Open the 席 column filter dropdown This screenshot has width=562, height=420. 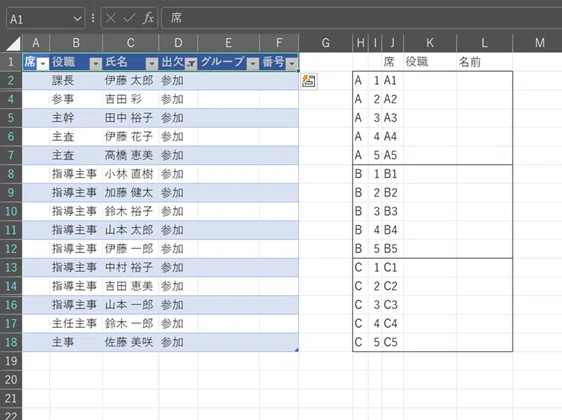click(43, 64)
